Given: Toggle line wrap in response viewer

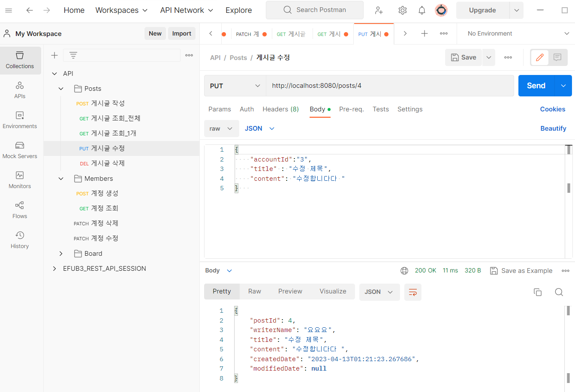Looking at the screenshot, I should pyautogui.click(x=413, y=292).
